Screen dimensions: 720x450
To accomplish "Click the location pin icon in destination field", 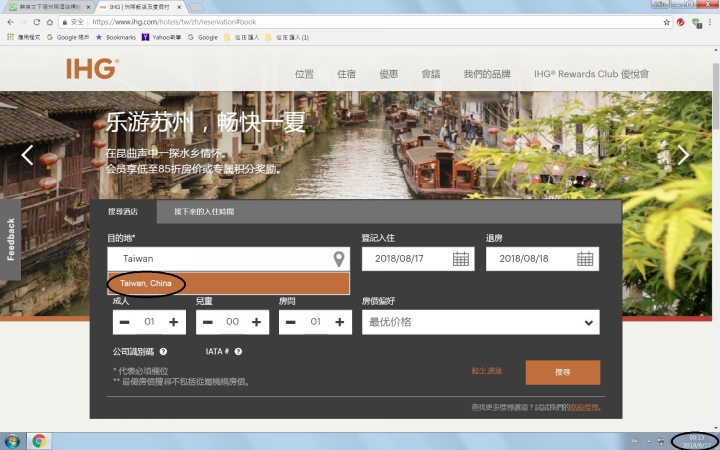I will pyautogui.click(x=339, y=259).
